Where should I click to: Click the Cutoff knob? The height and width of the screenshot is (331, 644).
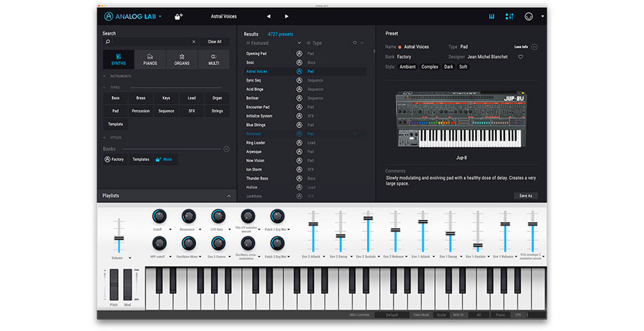[159, 216]
